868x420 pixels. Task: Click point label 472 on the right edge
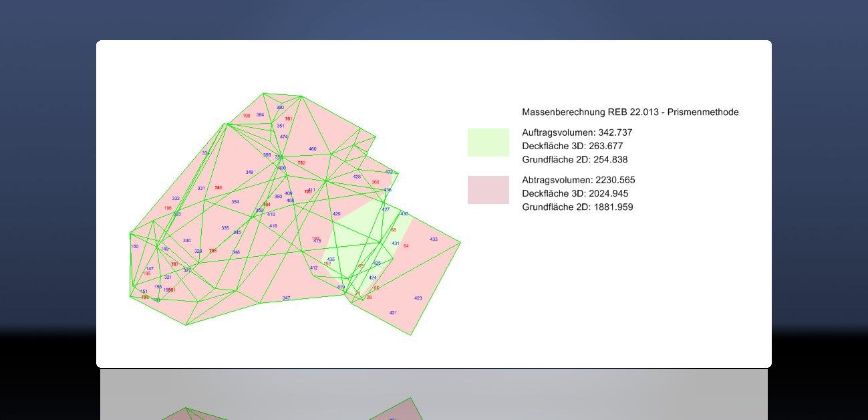(389, 172)
